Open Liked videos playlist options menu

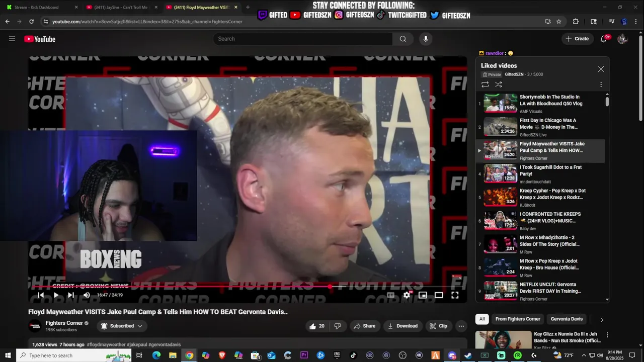tap(601, 84)
